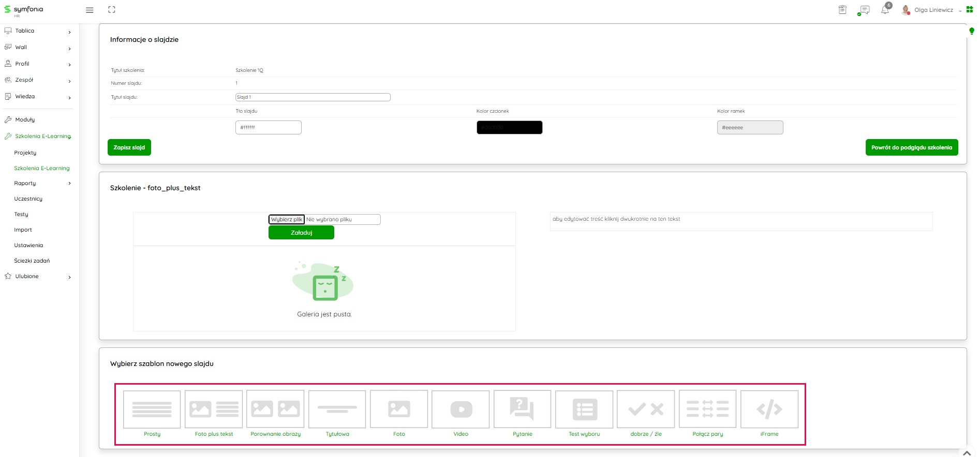This screenshot has width=980, height=457.
Task: Click the Zapisz slajd button
Action: [x=129, y=147]
